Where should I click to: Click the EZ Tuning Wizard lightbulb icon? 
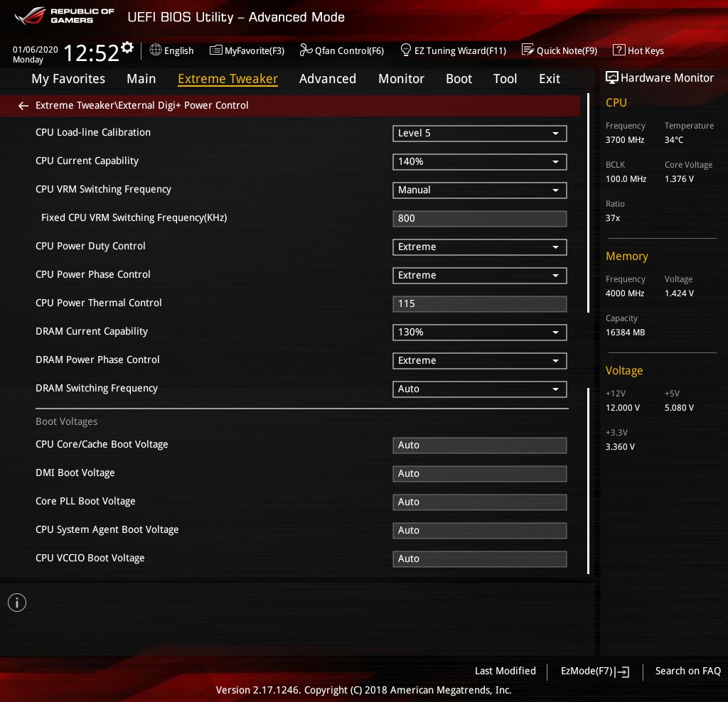click(405, 50)
